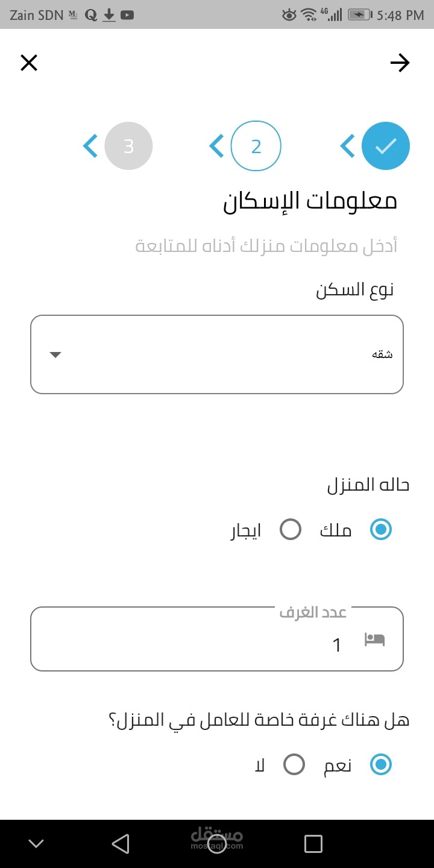Screen dimensions: 434x868
Task: Go to step 3 circle
Action: [x=128, y=146]
